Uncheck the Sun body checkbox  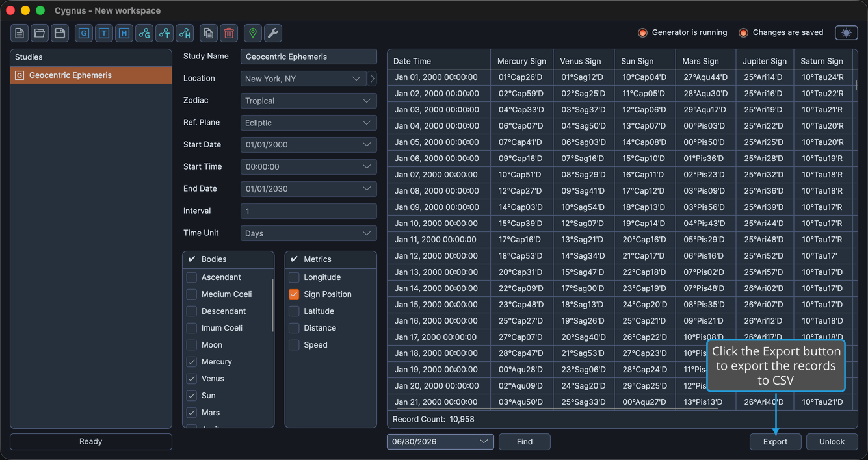click(x=192, y=396)
